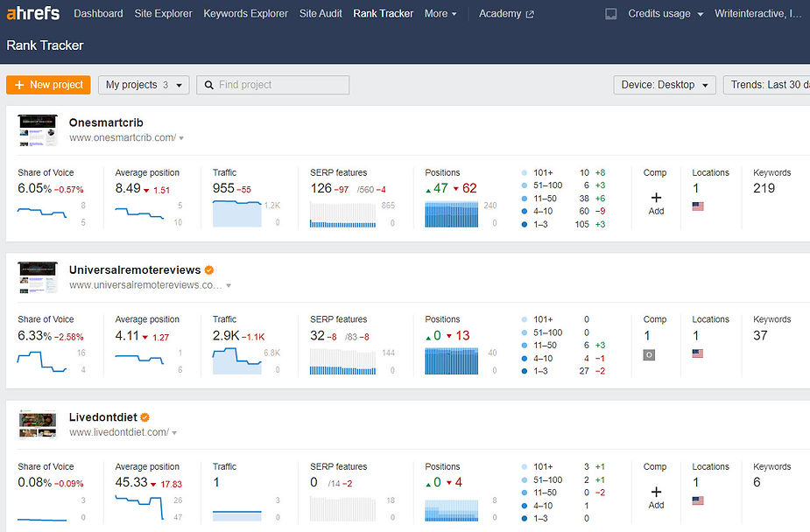The width and height of the screenshot is (810, 532).
Task: Click inside the Find project search field
Action: (x=272, y=85)
